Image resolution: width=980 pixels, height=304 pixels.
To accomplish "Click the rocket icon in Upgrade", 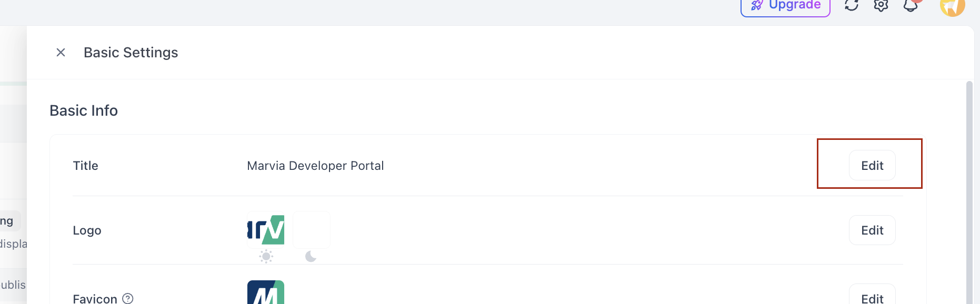I will (757, 5).
